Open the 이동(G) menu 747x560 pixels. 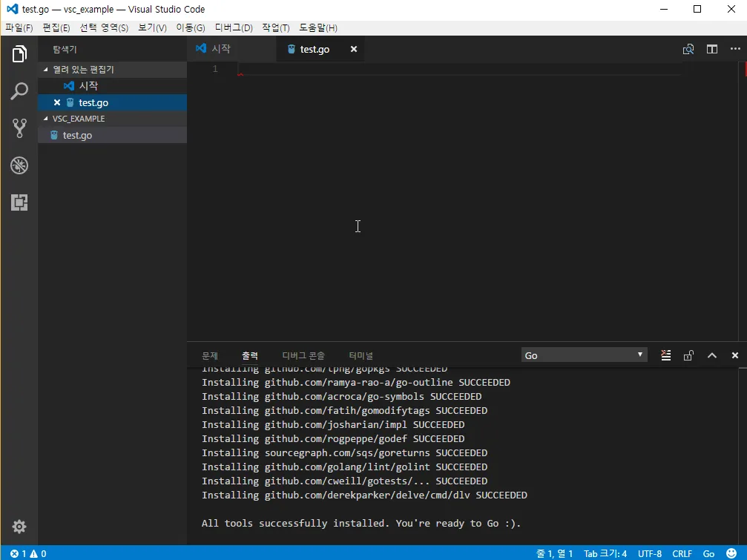click(x=191, y=27)
